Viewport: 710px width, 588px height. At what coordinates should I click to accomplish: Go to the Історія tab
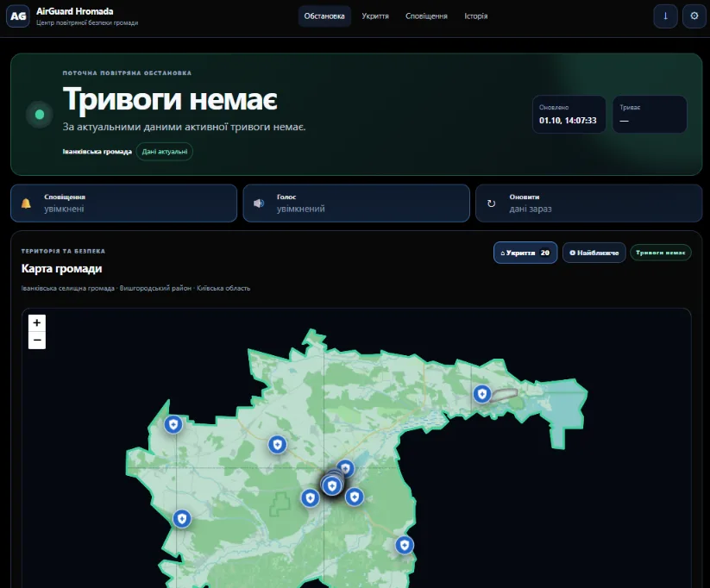coord(476,16)
